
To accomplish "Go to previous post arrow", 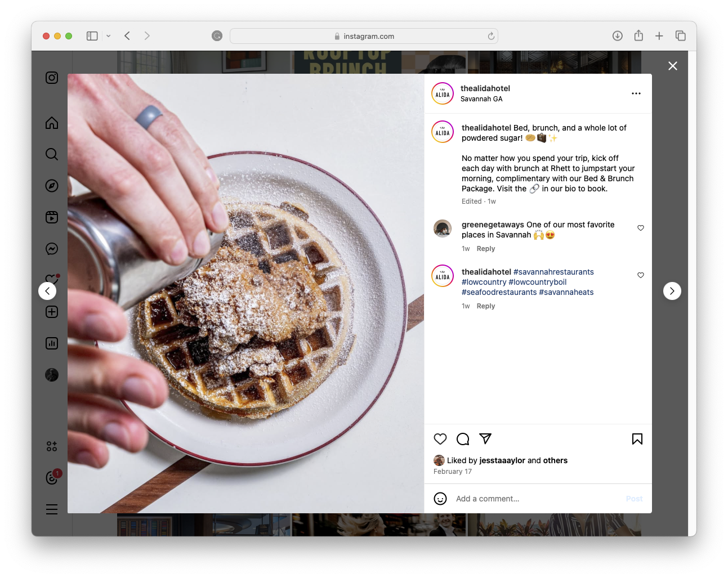I will click(x=47, y=291).
